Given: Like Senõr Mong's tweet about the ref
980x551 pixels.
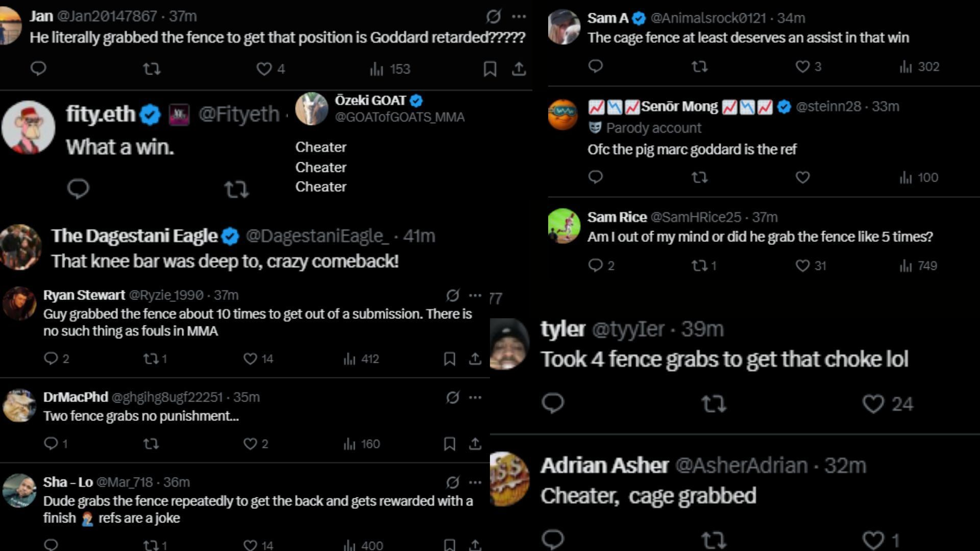Looking at the screenshot, I should click(803, 177).
